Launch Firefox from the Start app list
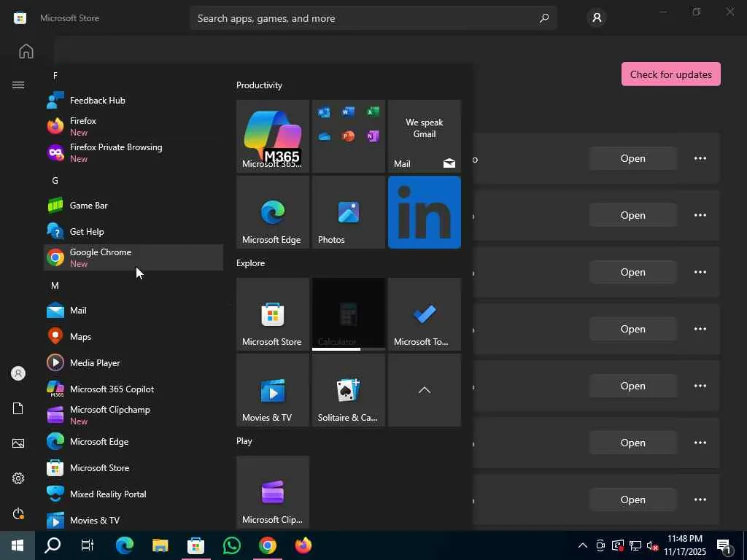Image resolution: width=747 pixels, height=560 pixels. click(133, 127)
